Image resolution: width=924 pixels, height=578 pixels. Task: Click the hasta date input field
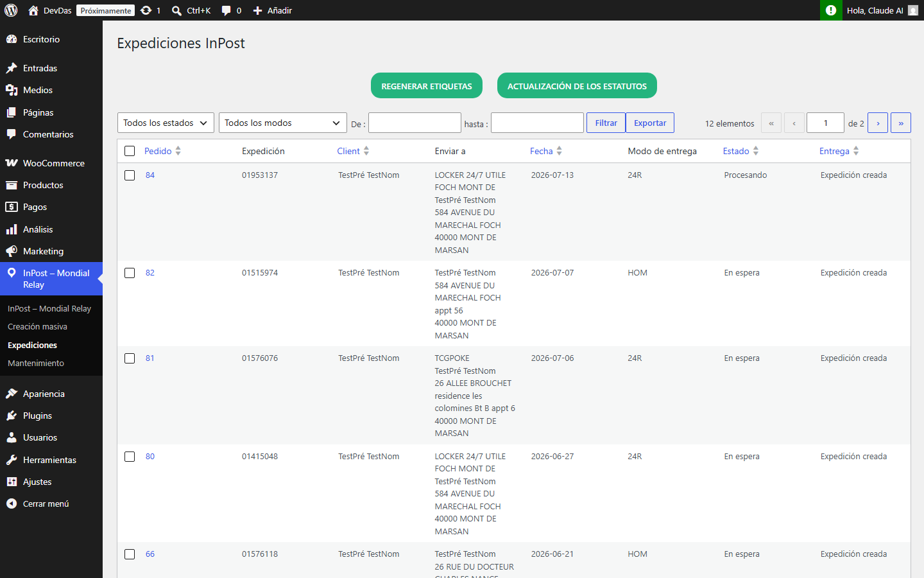click(x=537, y=123)
